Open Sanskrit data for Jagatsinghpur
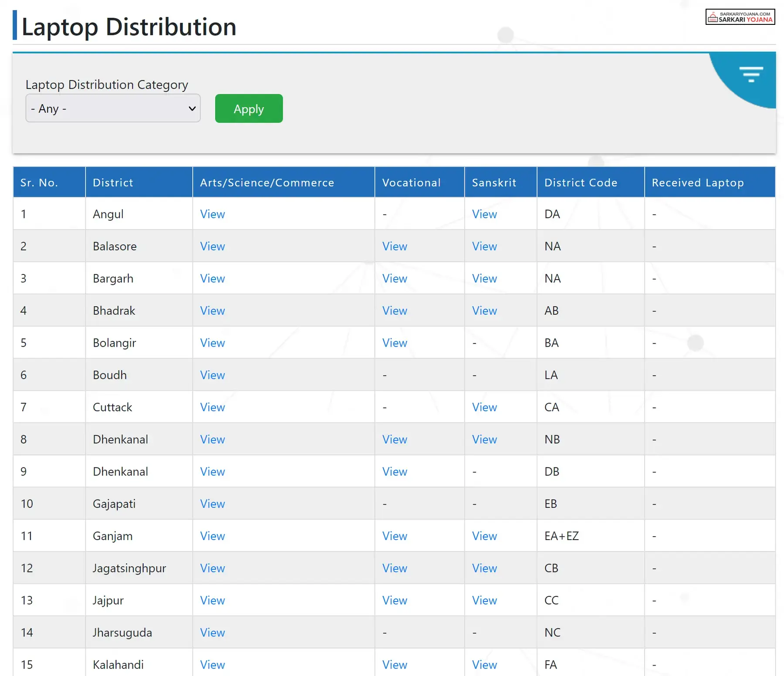The height and width of the screenshot is (676, 784). point(484,568)
